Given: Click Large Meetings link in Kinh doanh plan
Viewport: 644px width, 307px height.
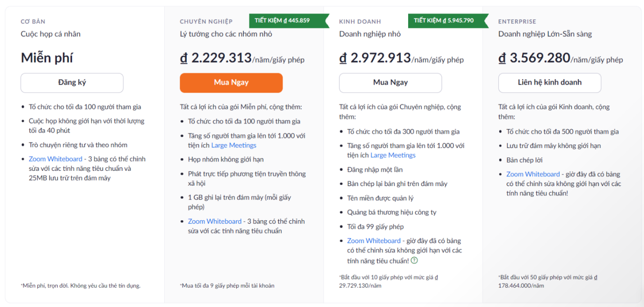Looking at the screenshot, I should pos(393,156).
